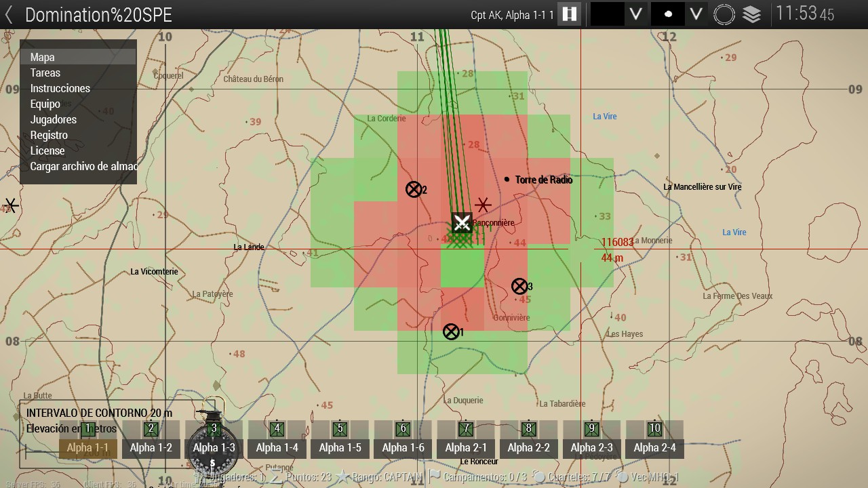Select the Alpha 1-6 group button

(403, 447)
